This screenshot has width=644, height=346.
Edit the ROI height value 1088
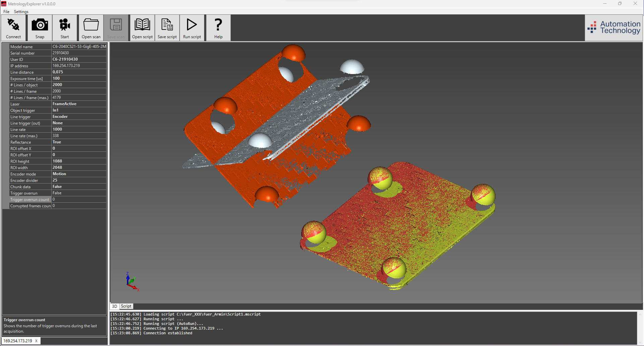(x=79, y=161)
